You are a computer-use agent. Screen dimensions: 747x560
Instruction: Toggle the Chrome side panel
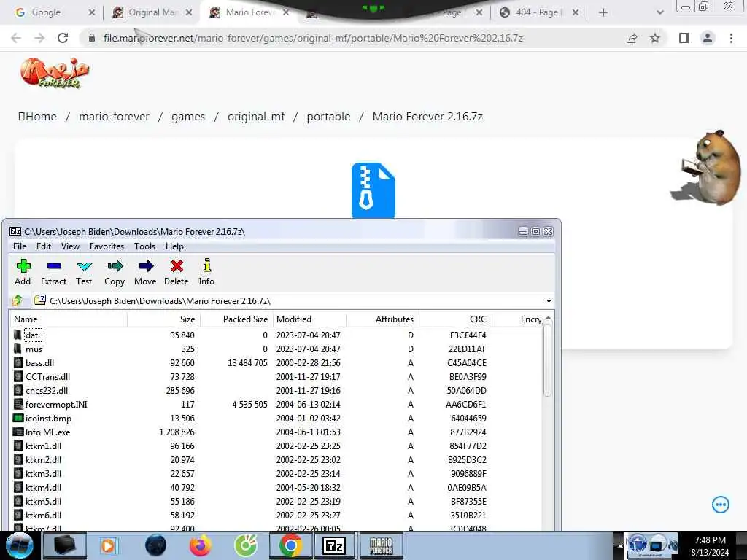[x=684, y=38]
